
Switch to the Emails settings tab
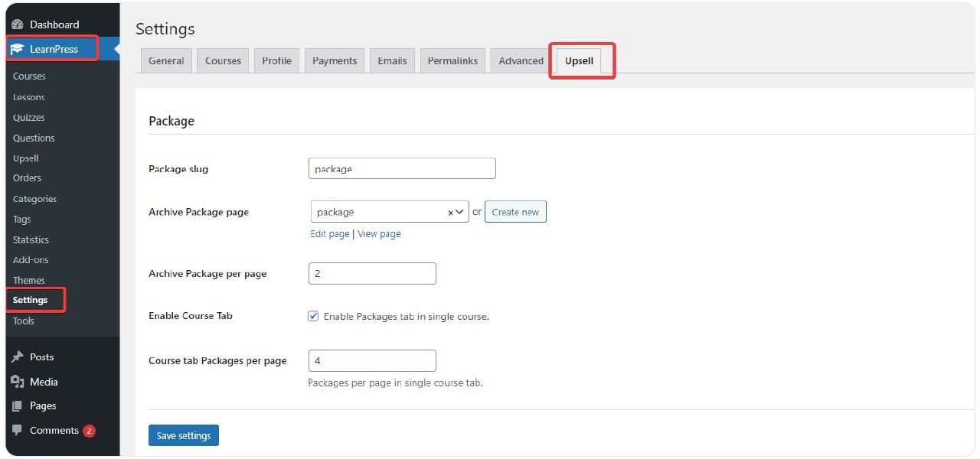click(x=392, y=61)
